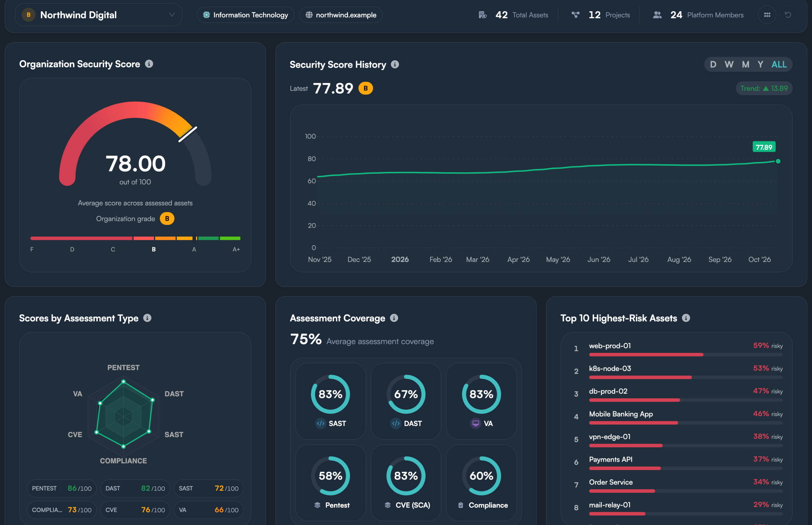Switch history range to W (week)
This screenshot has height=525, width=812.
pos(729,65)
